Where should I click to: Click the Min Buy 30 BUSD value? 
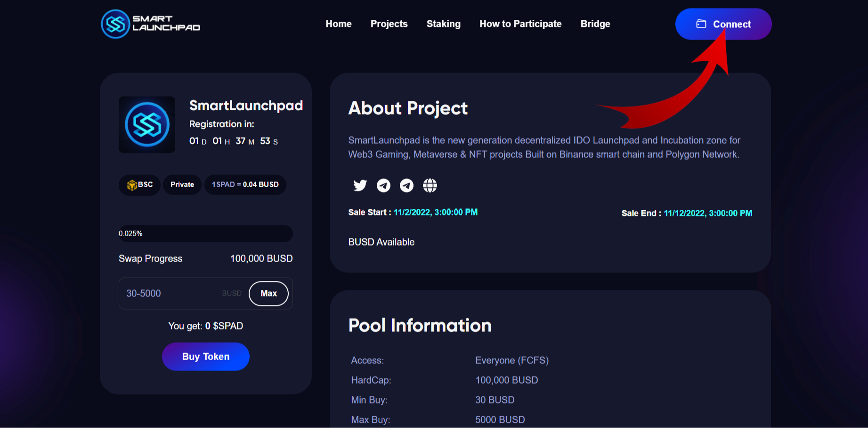pyautogui.click(x=495, y=400)
